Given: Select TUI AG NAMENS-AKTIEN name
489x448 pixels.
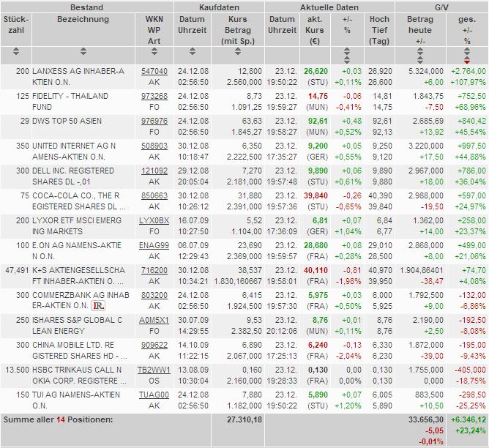Looking at the screenshot, I should pyautogui.click(x=76, y=400).
